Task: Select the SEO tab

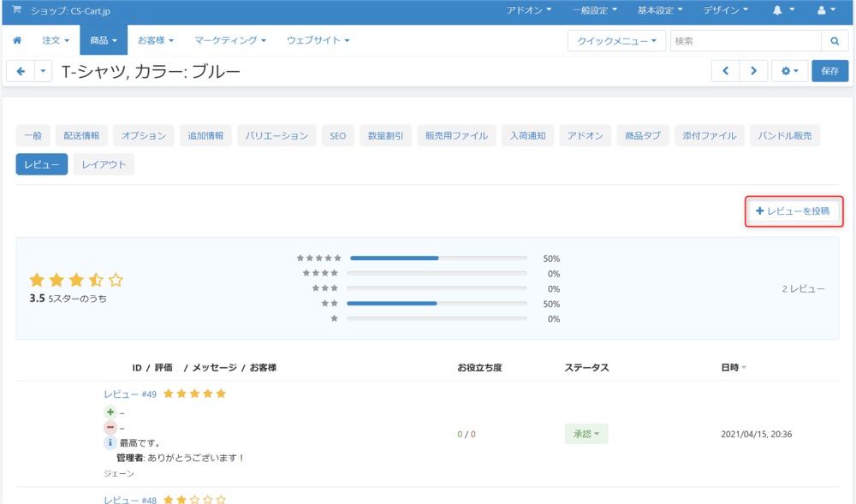Action: [338, 135]
